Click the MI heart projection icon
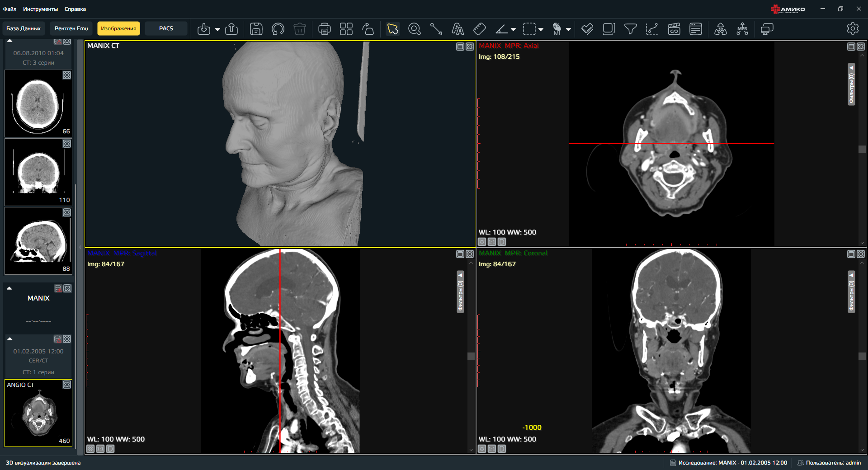868x470 pixels. click(557, 29)
